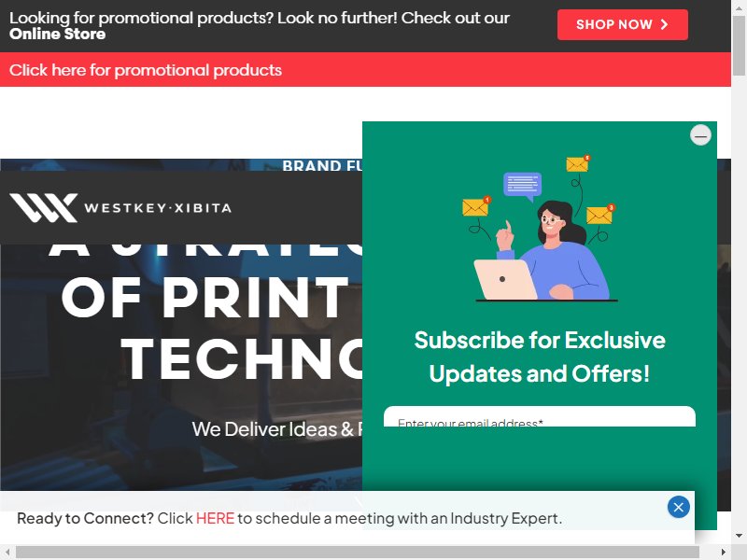Click the HERE link to schedule meeting
The image size is (747, 560).
click(215, 518)
